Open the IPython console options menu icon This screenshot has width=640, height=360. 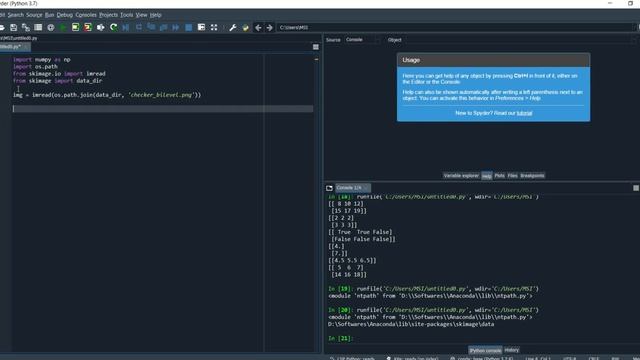pos(636,188)
